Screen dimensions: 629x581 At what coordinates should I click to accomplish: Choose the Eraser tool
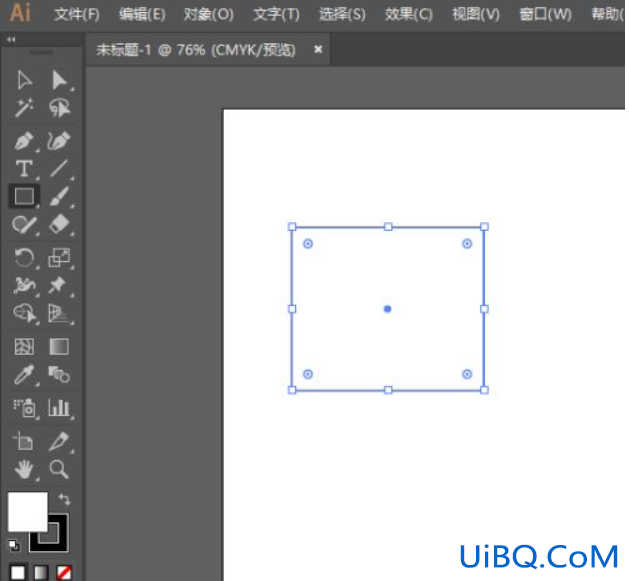click(x=59, y=224)
